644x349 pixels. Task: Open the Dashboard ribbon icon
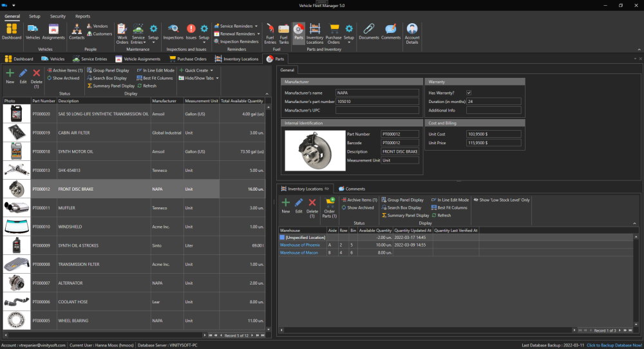(12, 32)
